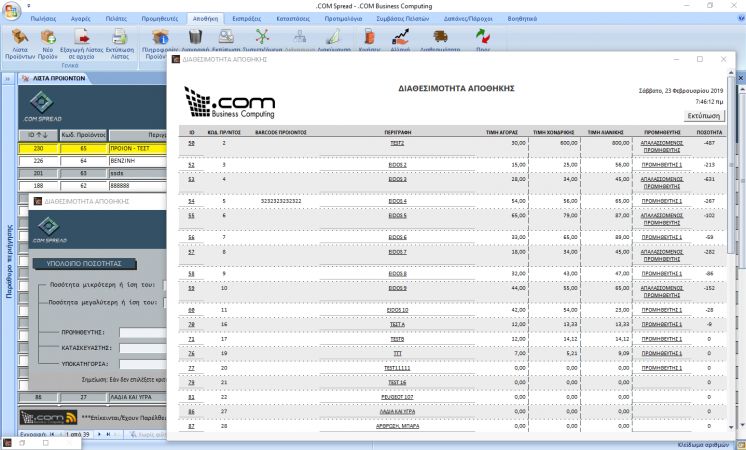
Task: Click the pencil and paper ribbon icon
Action: point(334,37)
